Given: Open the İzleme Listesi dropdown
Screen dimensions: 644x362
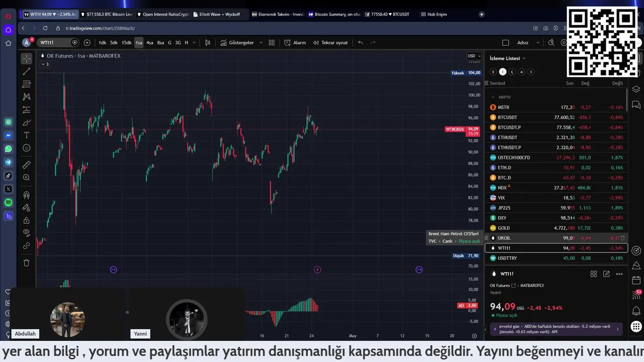Looking at the screenshot, I should pos(508,58).
